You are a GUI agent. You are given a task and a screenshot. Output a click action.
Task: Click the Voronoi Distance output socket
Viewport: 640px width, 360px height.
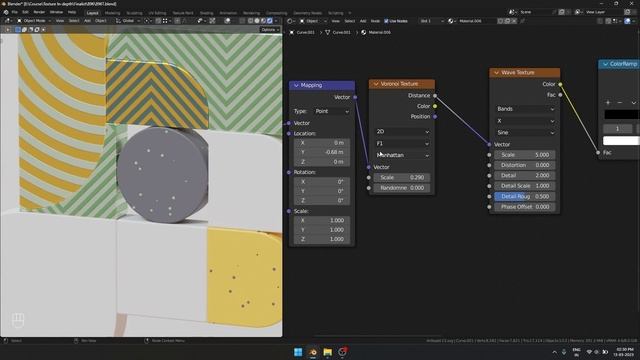click(x=435, y=96)
